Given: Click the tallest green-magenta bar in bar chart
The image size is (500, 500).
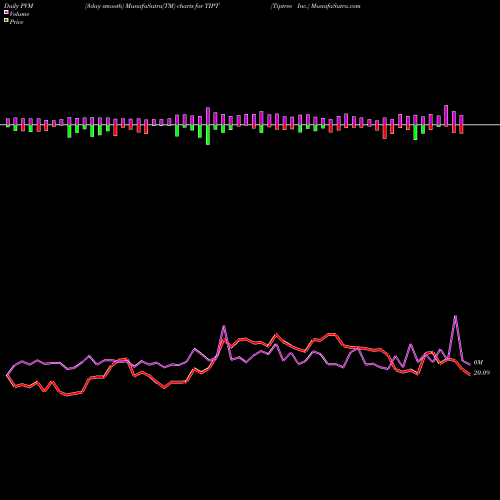Looking at the screenshot, I should tap(208, 126).
